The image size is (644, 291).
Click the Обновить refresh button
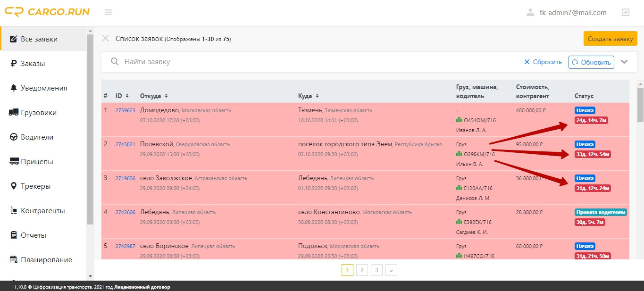(591, 62)
